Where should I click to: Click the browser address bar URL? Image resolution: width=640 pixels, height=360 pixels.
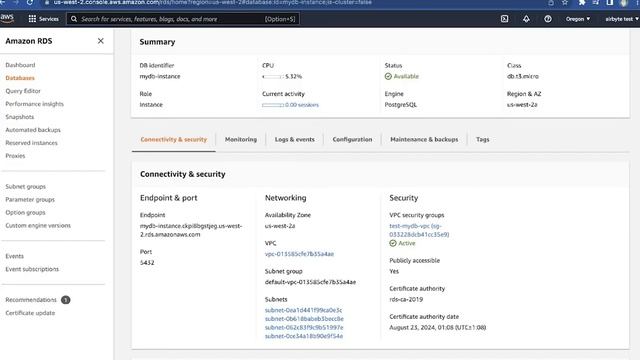coord(212,2)
